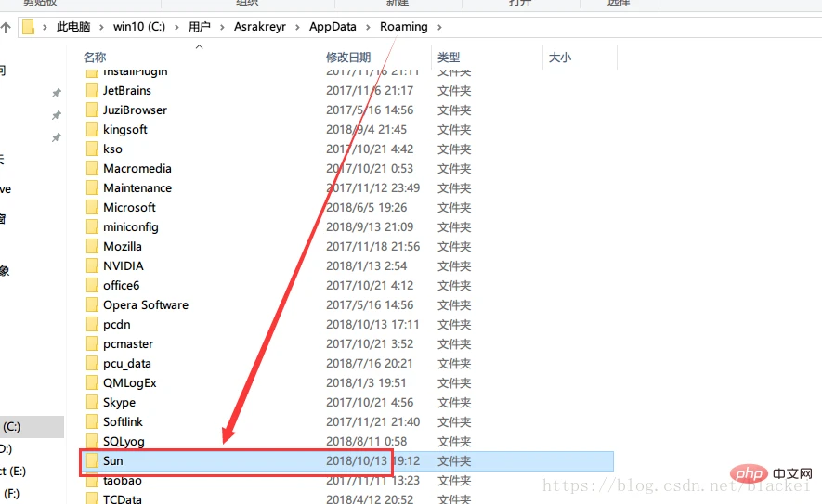822x504 pixels.
Task: Click the QMLogEx folder icon
Action: pyautogui.click(x=92, y=382)
